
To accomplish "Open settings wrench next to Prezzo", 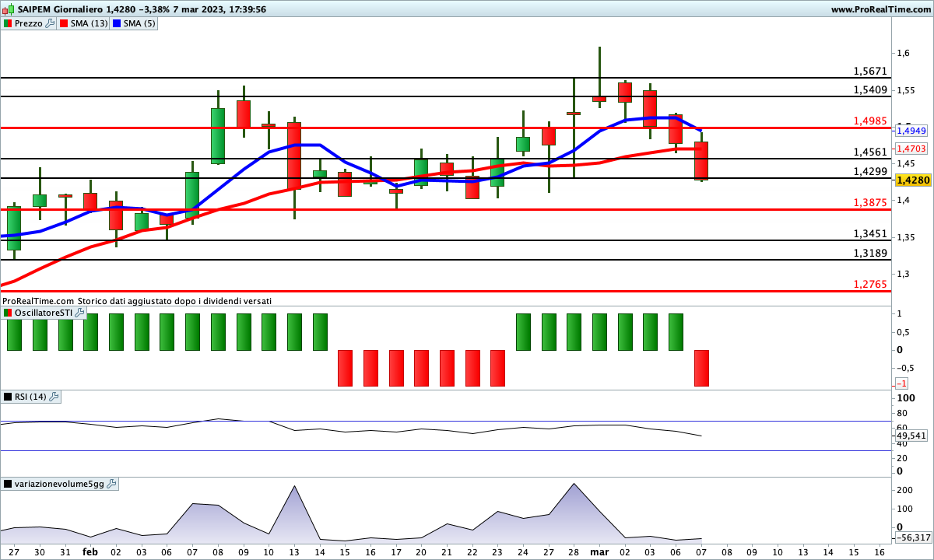I will click(51, 23).
